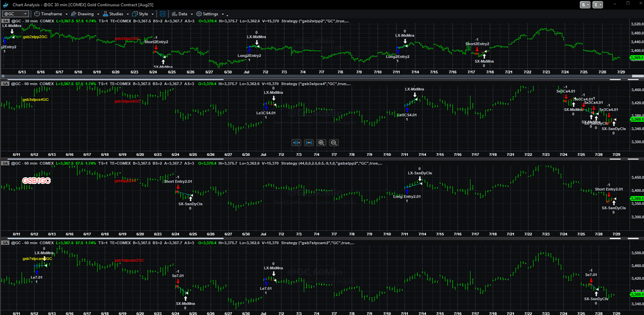Click the green 3,369.1 price marker on top chart
The height and width of the screenshot is (315, 644).
click(636, 58)
